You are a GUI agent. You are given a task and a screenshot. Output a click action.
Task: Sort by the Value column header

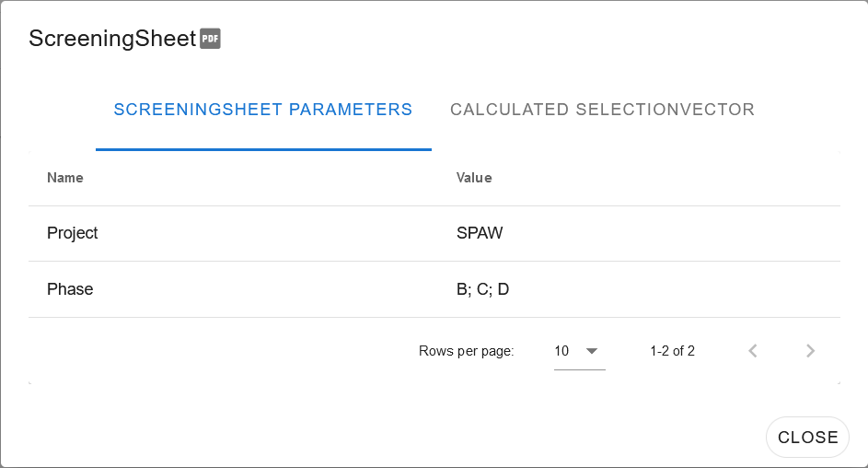pos(474,178)
